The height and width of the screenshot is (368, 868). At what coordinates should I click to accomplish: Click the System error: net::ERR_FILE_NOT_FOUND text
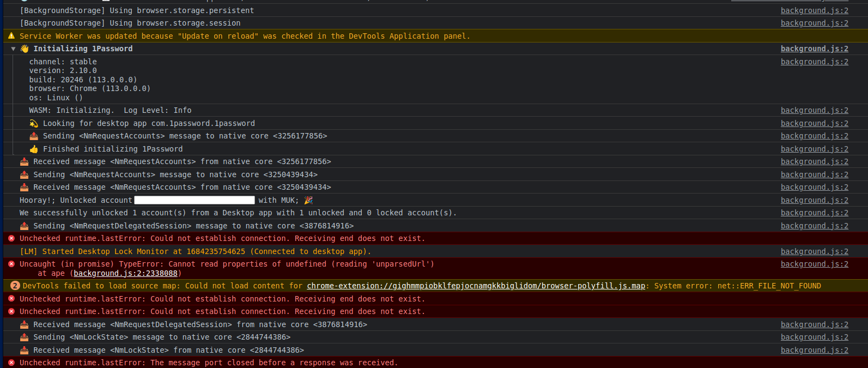[x=738, y=286]
